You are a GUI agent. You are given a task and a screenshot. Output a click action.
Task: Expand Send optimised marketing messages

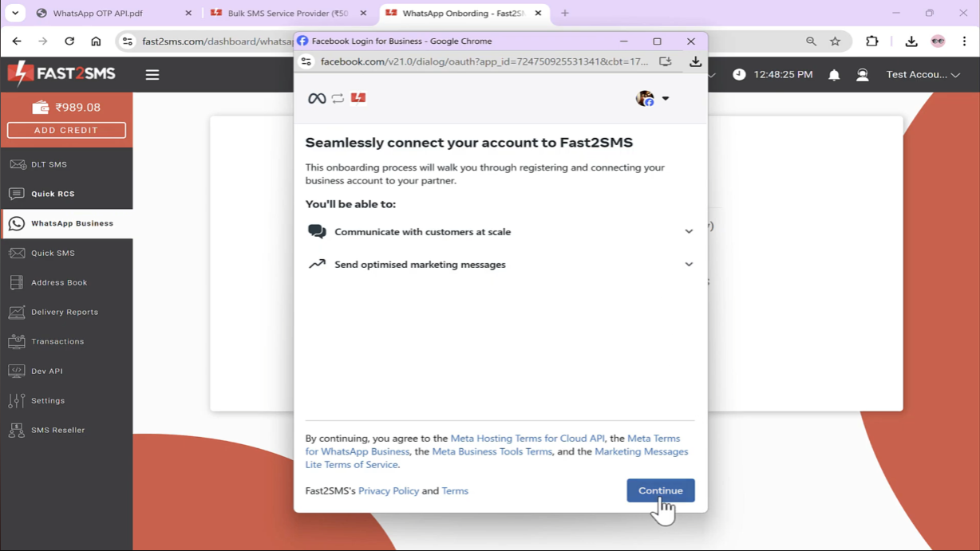point(688,264)
